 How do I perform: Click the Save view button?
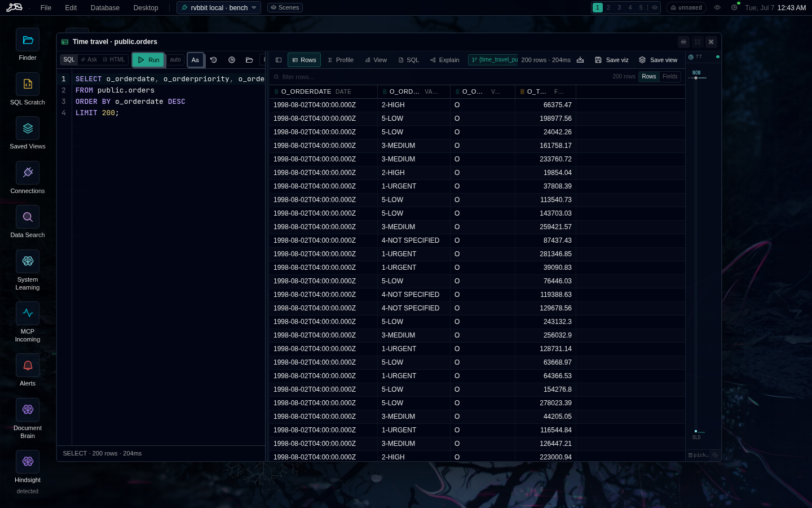[658, 60]
